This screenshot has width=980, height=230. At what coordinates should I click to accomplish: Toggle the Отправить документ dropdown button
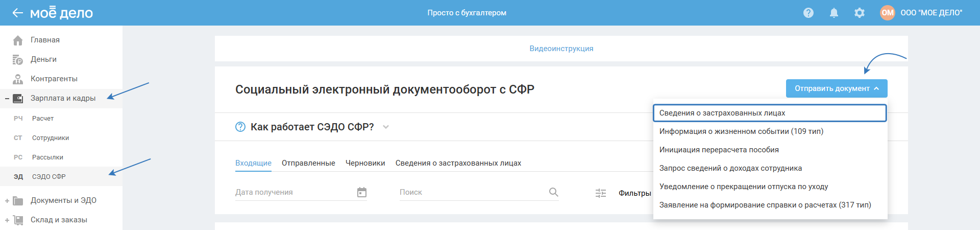pos(837,88)
